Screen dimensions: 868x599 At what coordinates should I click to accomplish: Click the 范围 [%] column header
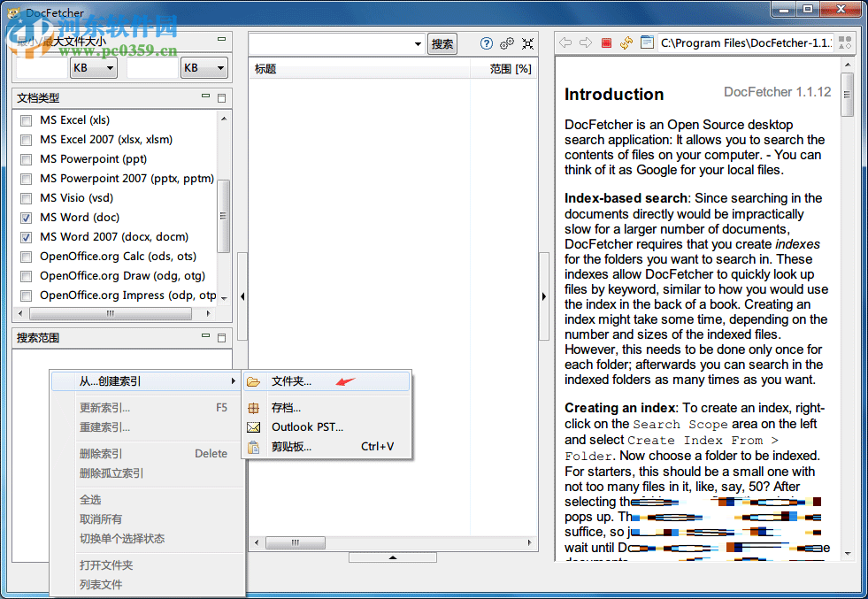(x=503, y=69)
